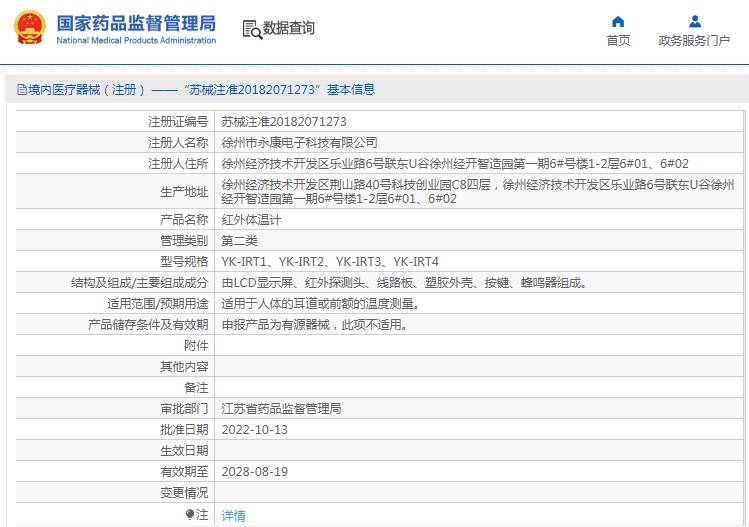Select the 批准日期 label
Screen dimensions: 749x527
(184, 430)
